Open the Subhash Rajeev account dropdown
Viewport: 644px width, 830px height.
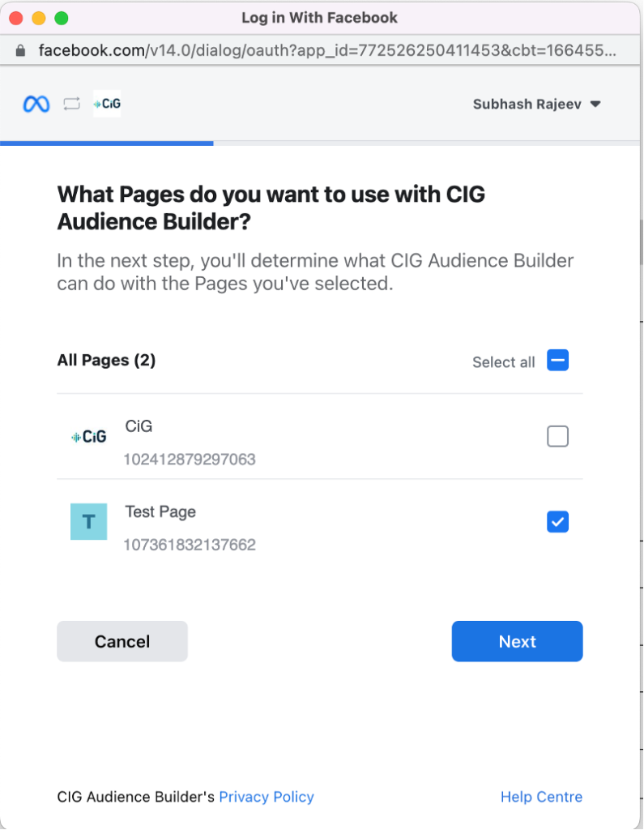click(536, 105)
